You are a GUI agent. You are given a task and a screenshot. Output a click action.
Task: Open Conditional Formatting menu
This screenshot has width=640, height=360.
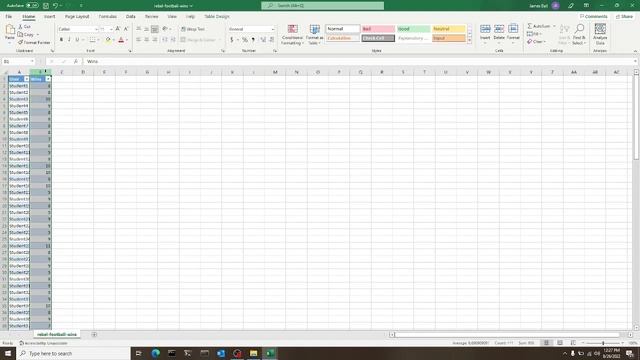[292, 34]
